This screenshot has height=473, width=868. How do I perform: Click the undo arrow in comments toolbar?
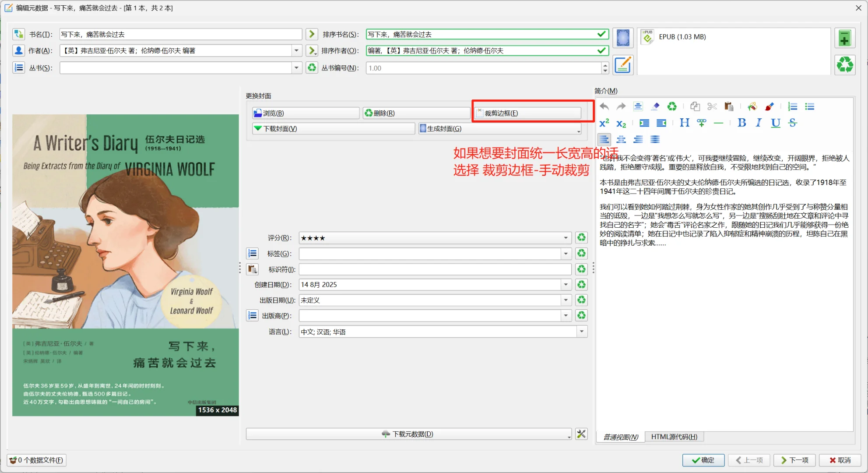[x=604, y=106]
